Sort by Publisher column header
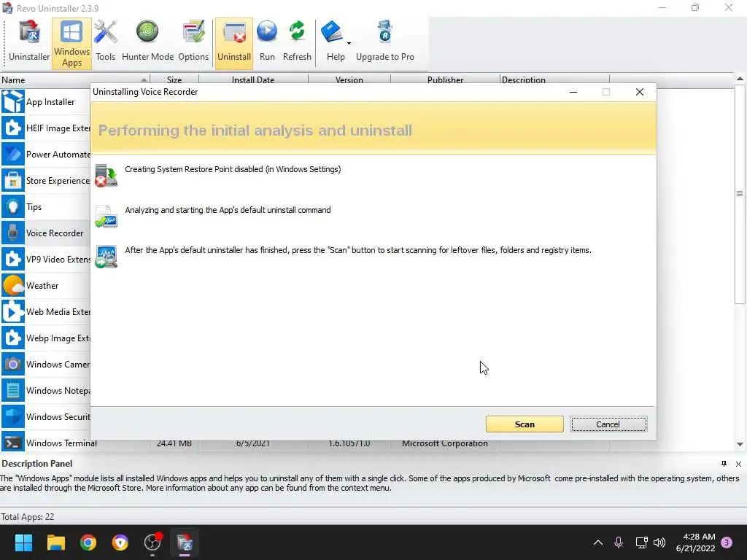Image resolution: width=747 pixels, height=560 pixels. point(445,79)
